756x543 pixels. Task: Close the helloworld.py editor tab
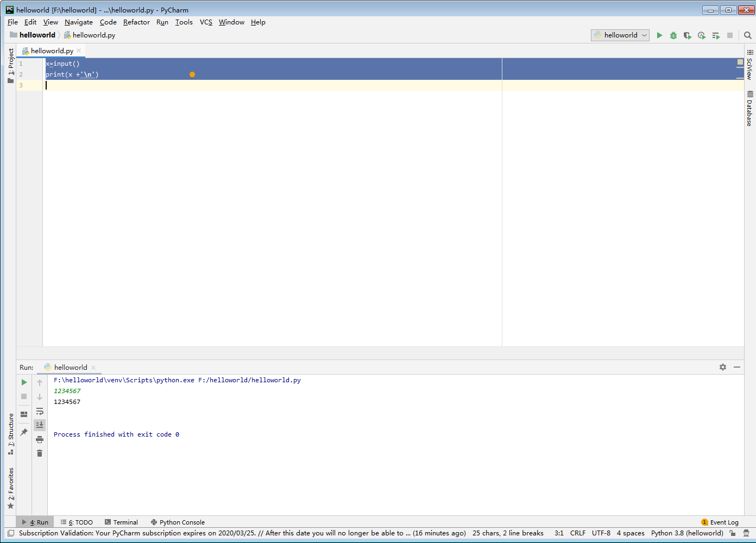coord(79,50)
